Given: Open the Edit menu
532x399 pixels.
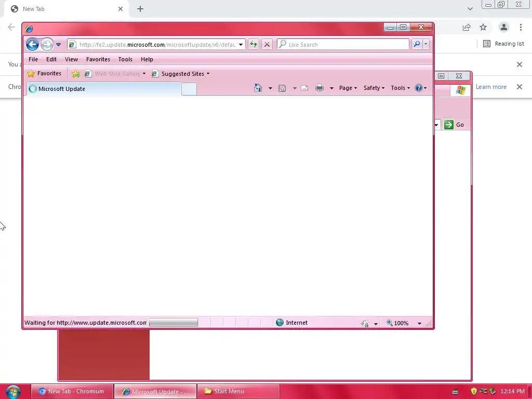Looking at the screenshot, I should [51, 59].
